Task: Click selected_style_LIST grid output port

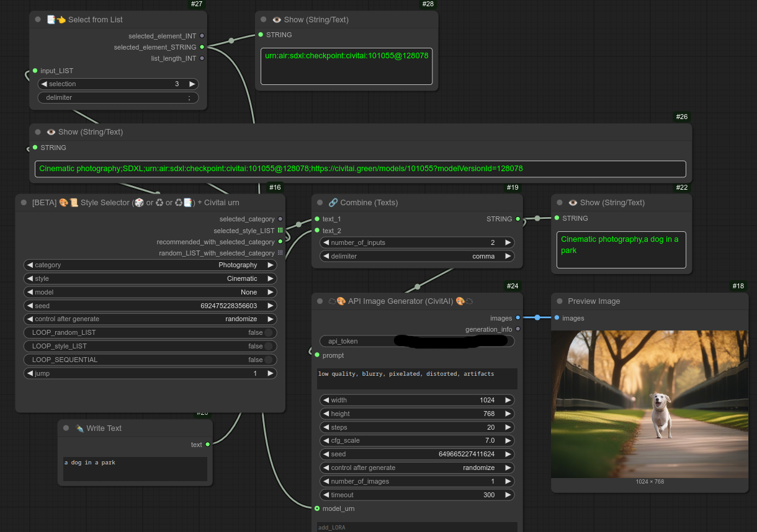Action: [280, 231]
